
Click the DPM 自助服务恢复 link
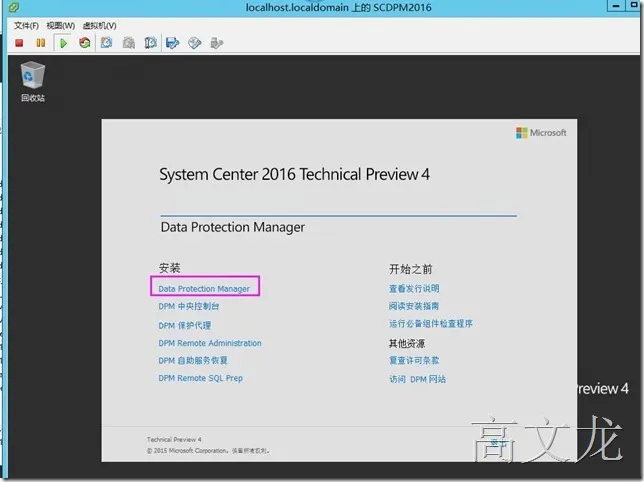click(x=193, y=361)
